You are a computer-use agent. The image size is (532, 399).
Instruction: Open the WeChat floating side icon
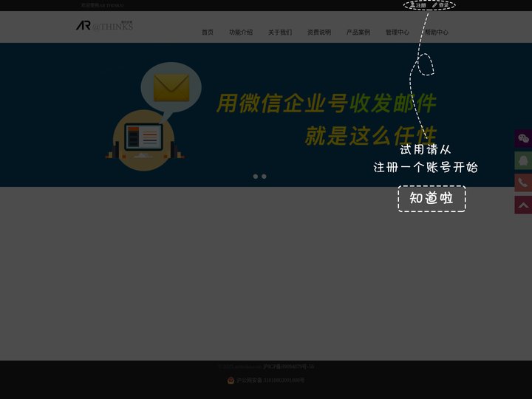point(523,138)
